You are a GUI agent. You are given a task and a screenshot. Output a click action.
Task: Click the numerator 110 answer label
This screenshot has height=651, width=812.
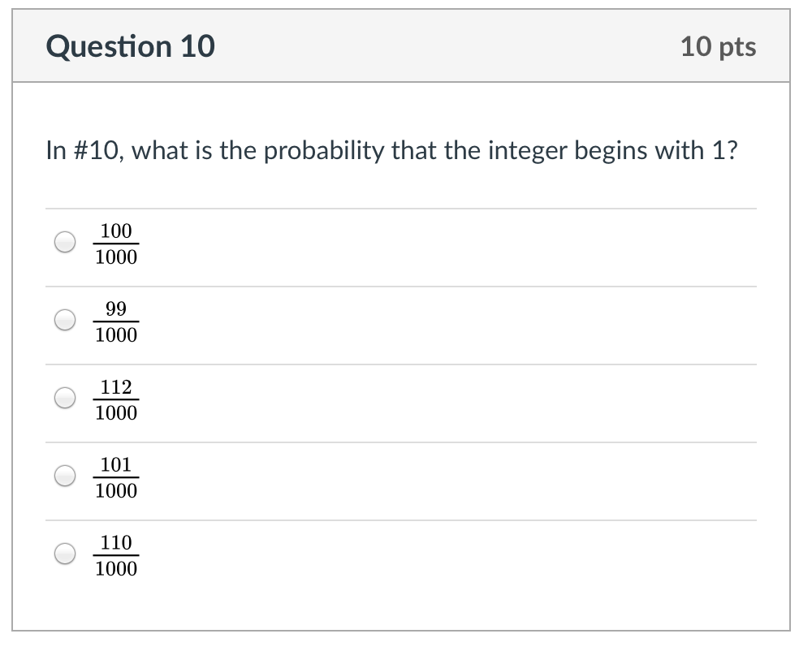coord(116,543)
